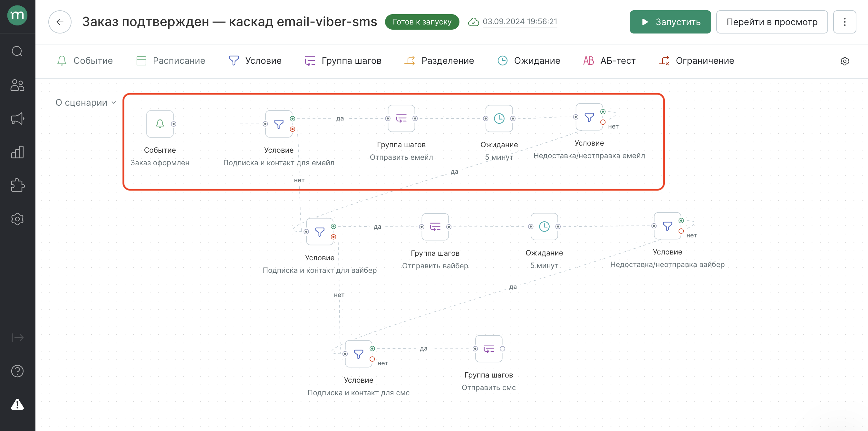Click red 'нет' output of email subscription condition

pyautogui.click(x=293, y=129)
